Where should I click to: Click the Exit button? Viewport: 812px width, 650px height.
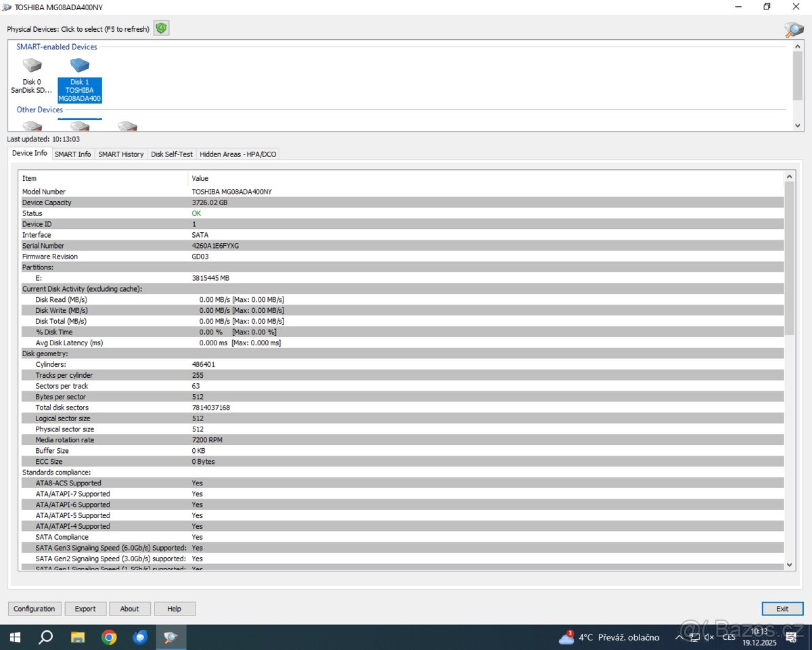[782, 609]
